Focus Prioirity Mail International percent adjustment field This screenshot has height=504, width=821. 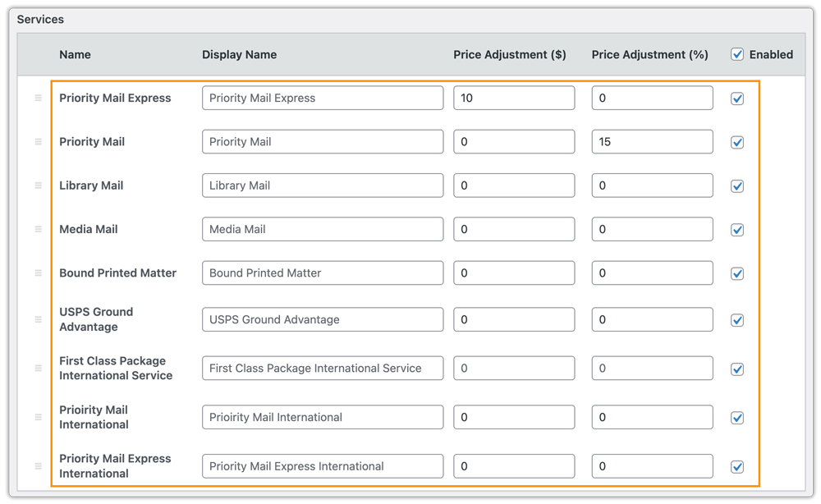(653, 417)
